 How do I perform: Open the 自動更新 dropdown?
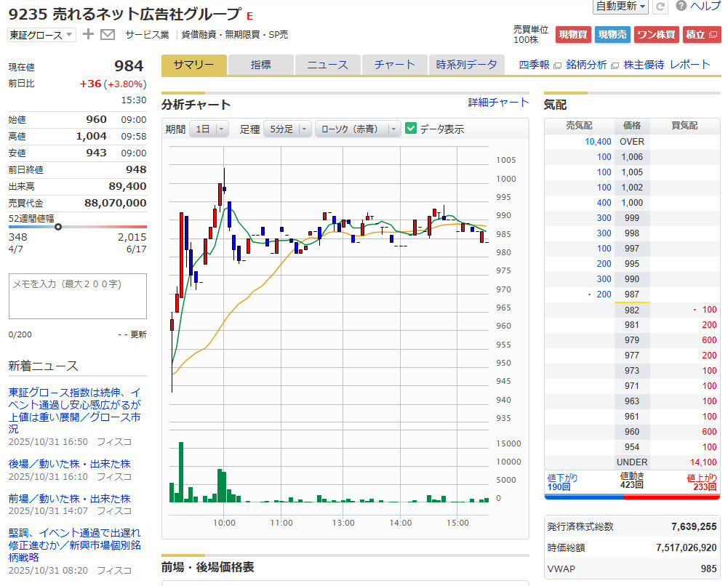coord(620,7)
